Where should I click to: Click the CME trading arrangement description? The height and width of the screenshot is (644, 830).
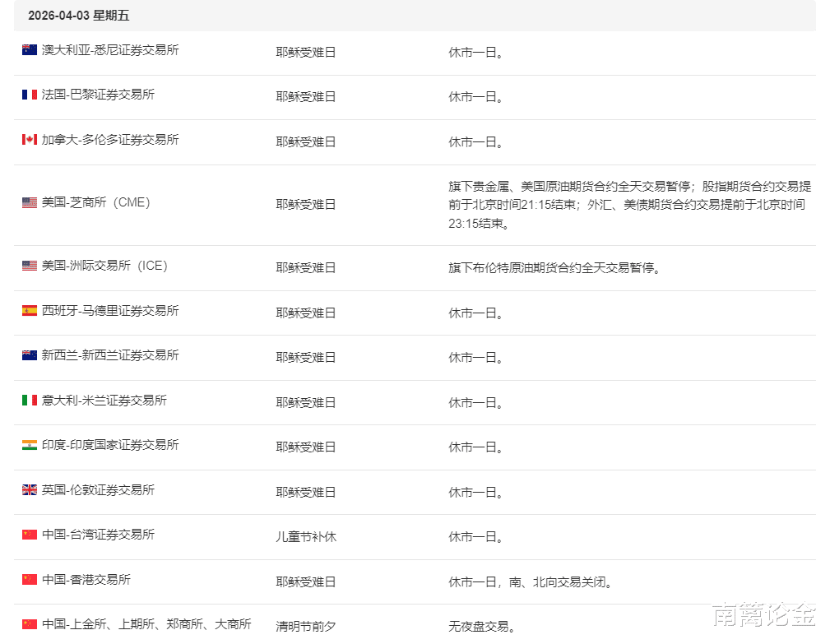(x=629, y=205)
